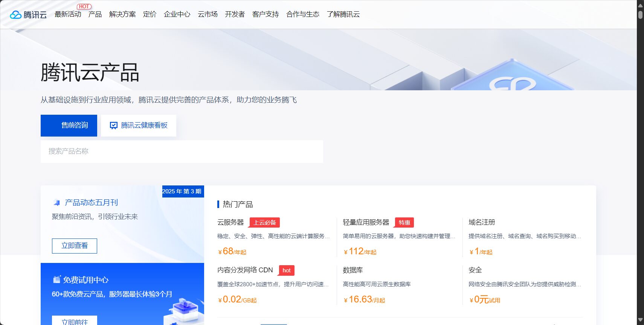This screenshot has height=325, width=644.
Task: Click the scrollbar up arrow
Action: tap(640, 5)
